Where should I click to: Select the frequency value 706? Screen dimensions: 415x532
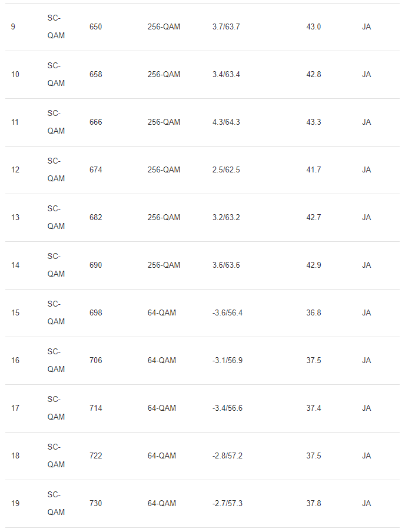95,361
